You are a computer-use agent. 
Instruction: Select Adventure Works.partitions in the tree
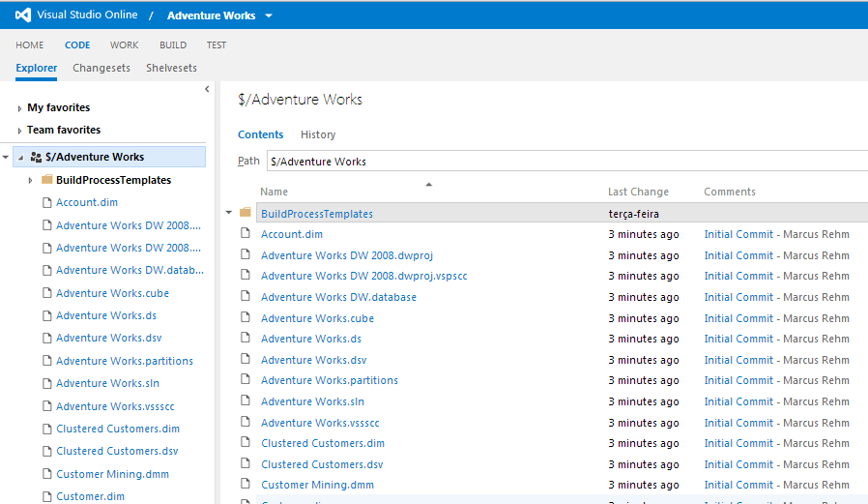click(125, 361)
